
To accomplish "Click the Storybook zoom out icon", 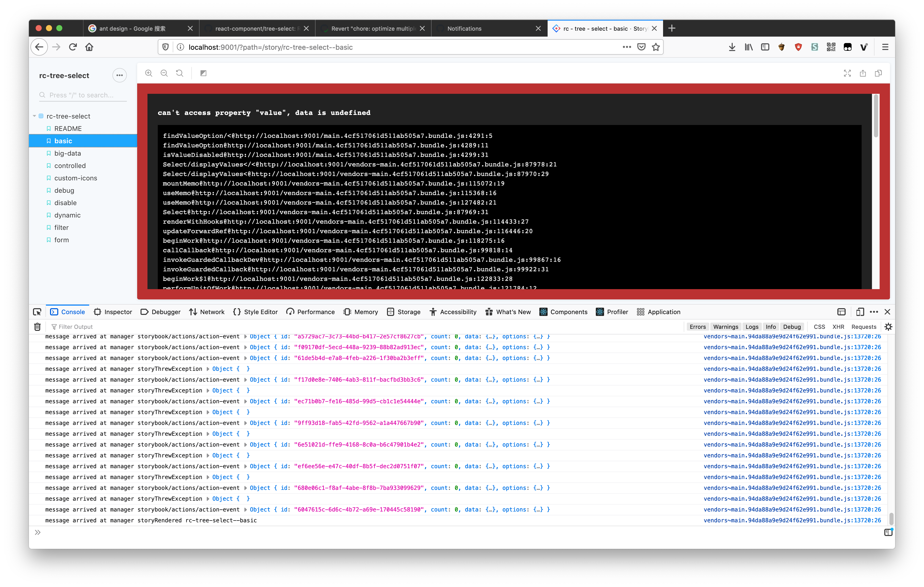I will 164,73.
